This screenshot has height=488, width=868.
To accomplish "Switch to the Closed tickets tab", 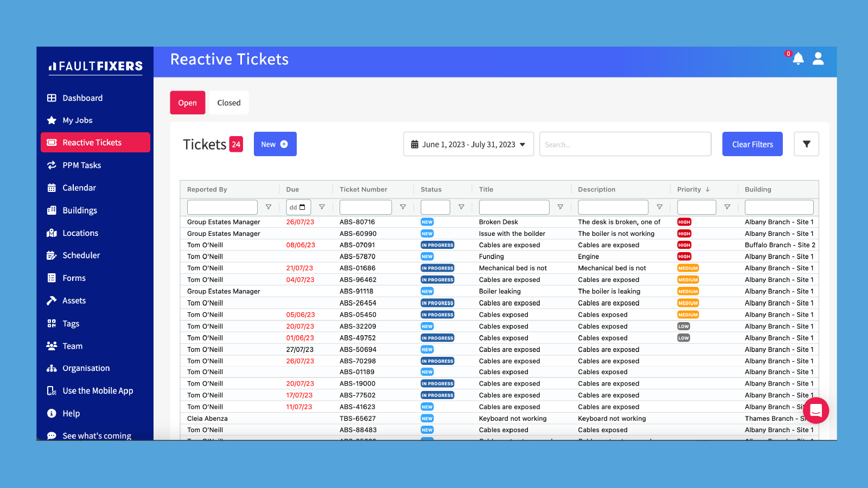I will tap(228, 102).
